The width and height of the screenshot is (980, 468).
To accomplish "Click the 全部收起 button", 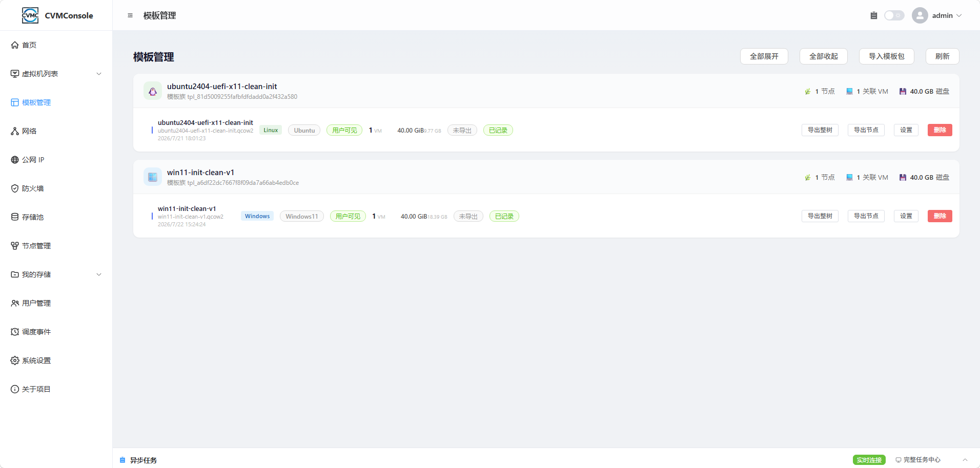I will click(823, 56).
